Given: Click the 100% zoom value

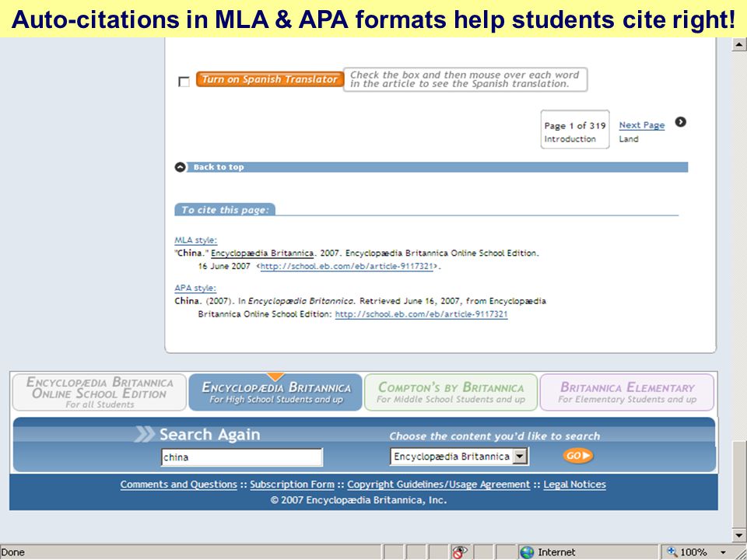Looking at the screenshot, I should pyautogui.click(x=693, y=552).
